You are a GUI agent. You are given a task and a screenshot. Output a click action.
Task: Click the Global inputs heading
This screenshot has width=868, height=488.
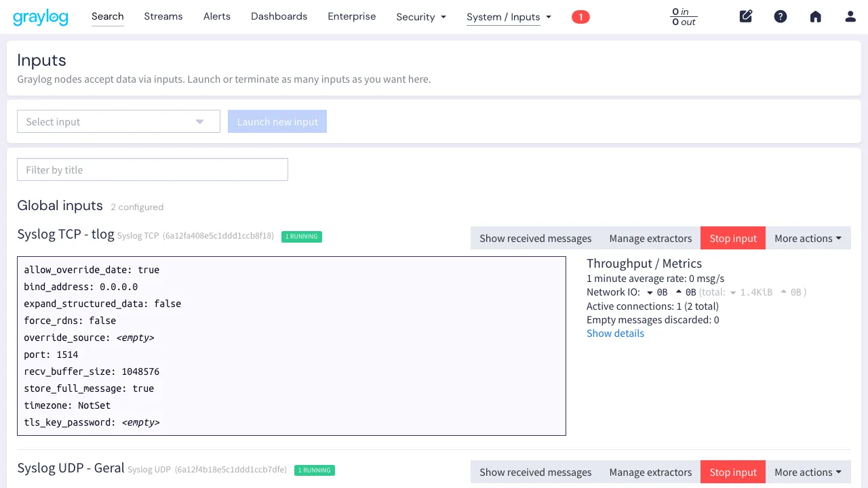tap(60, 205)
